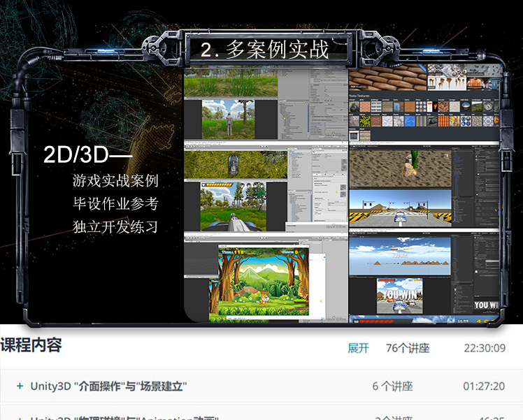Click the 独立开发练习 banner line
This screenshot has width=523, height=420.
tap(115, 227)
